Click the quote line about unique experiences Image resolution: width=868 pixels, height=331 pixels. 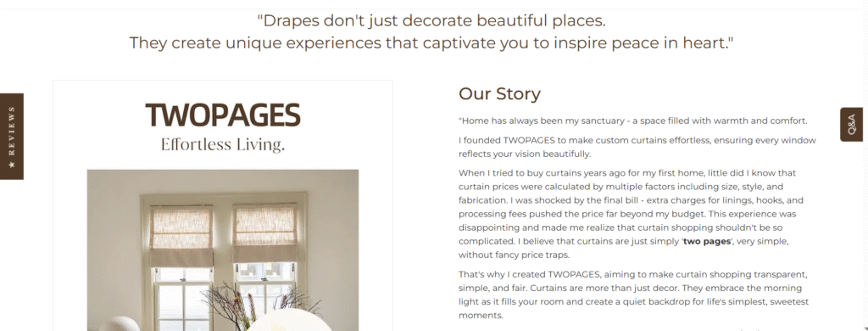click(x=431, y=42)
